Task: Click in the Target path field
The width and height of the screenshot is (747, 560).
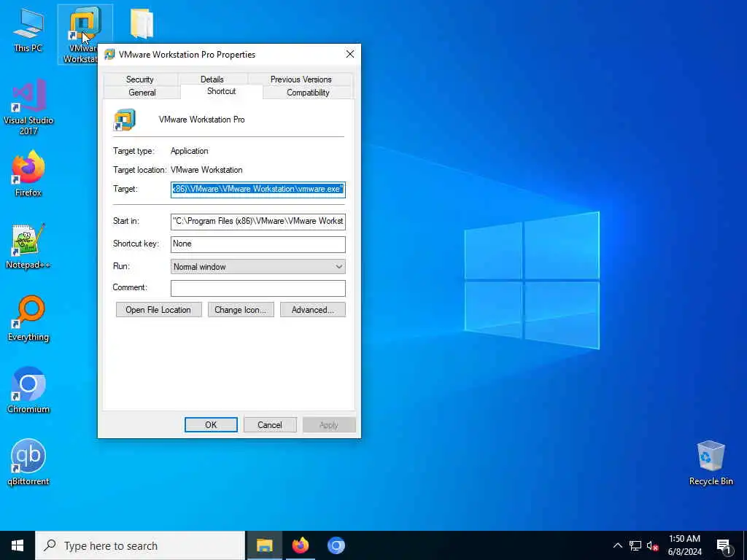Action: (x=258, y=189)
